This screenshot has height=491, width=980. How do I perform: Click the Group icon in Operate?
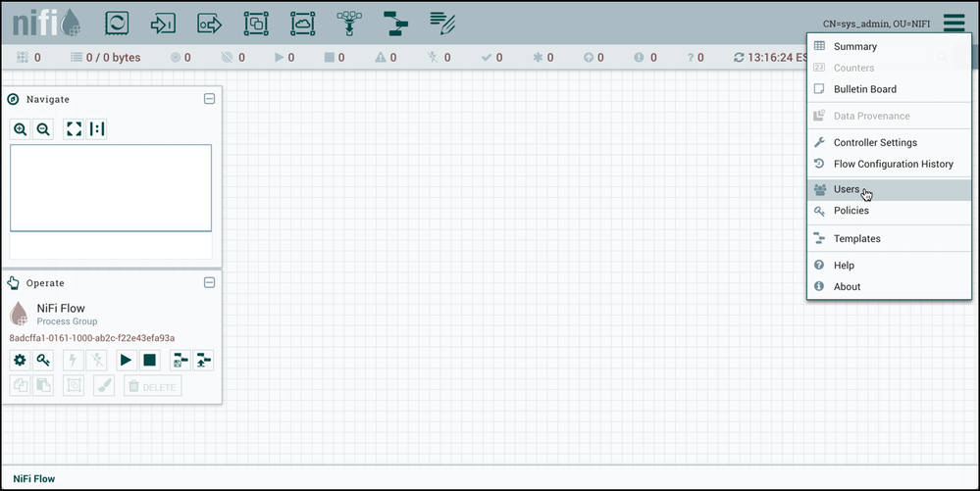(x=74, y=385)
